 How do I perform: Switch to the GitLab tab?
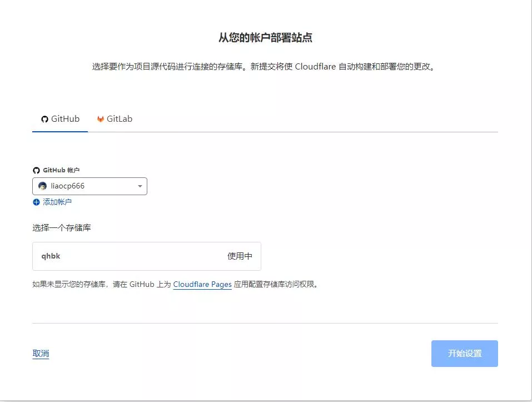pyautogui.click(x=115, y=119)
